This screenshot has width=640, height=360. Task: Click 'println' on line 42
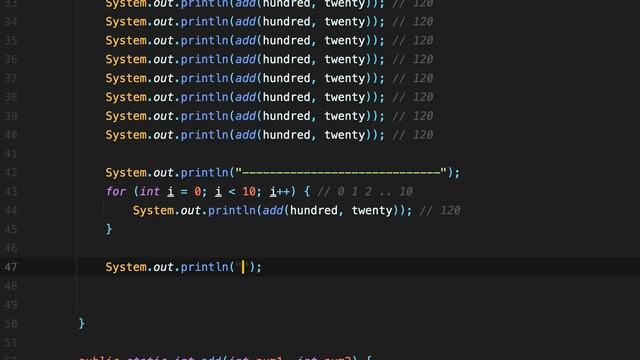tap(204, 173)
